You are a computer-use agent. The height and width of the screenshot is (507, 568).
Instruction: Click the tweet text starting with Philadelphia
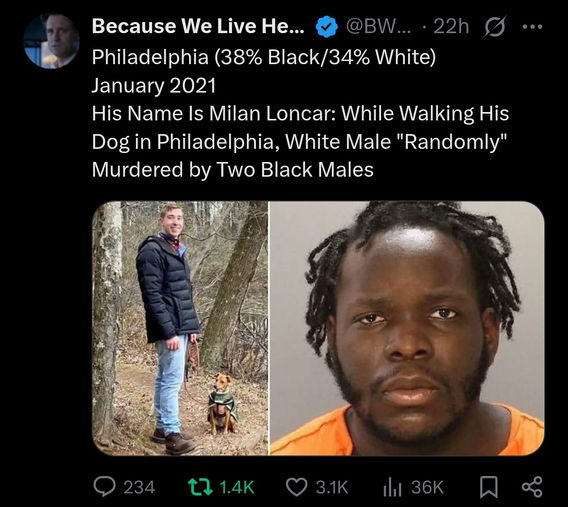coord(300,113)
